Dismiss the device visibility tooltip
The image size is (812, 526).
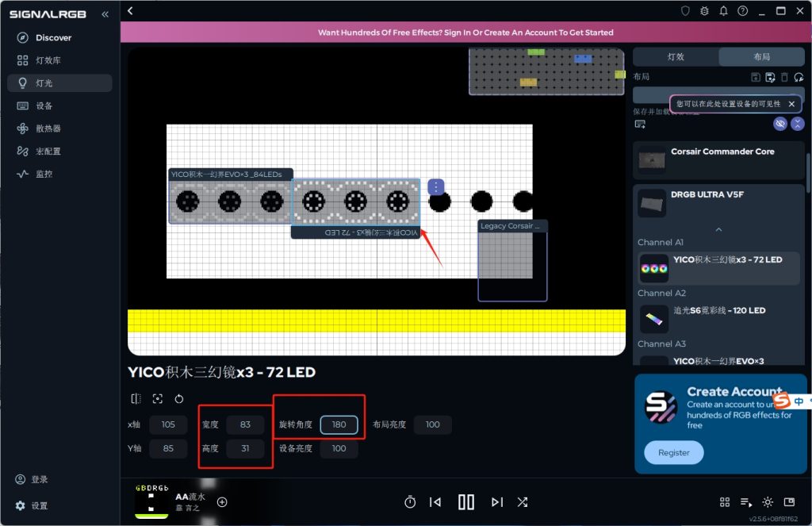(x=791, y=104)
